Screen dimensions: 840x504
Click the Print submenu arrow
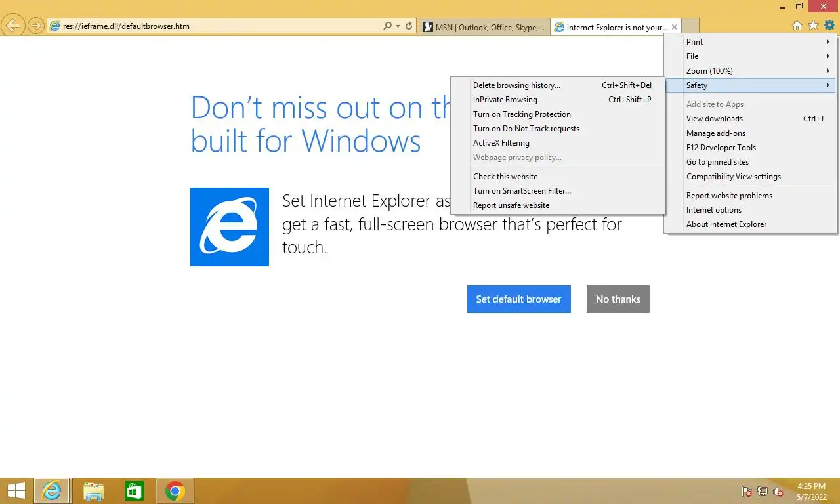pyautogui.click(x=828, y=41)
